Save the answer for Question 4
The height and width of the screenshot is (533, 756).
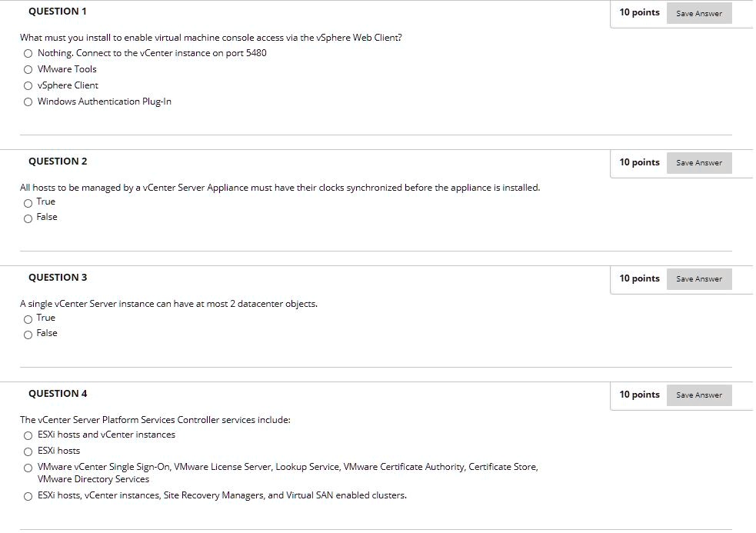698,395
